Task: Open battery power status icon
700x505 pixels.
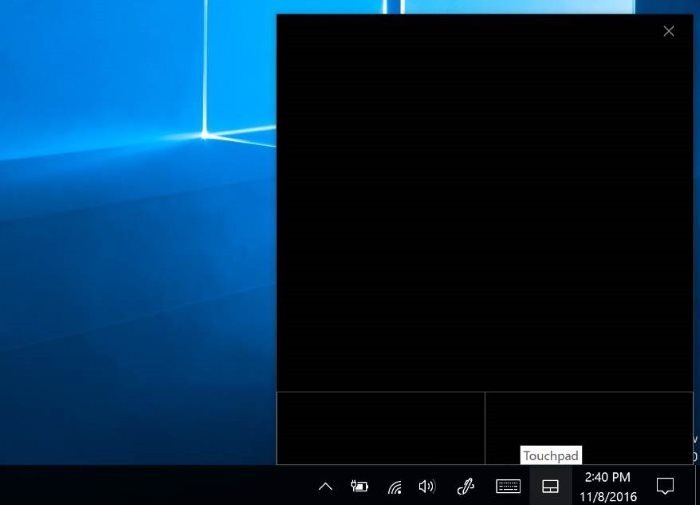Action: point(359,486)
